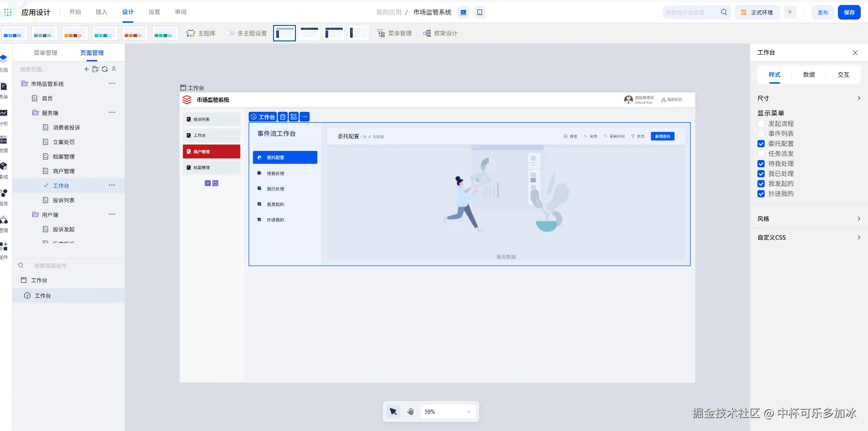The height and width of the screenshot is (431, 868).
Task: Open more options for 用户端 folder
Action: 112,215
